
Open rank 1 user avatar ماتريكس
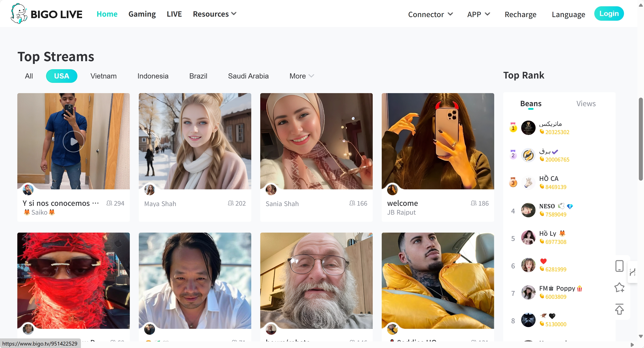528,128
